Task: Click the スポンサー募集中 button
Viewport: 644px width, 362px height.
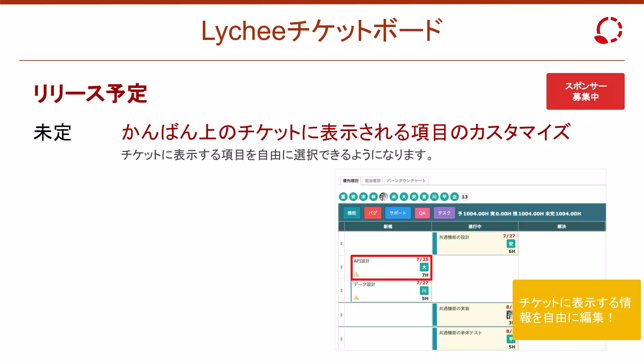Action: [x=585, y=91]
